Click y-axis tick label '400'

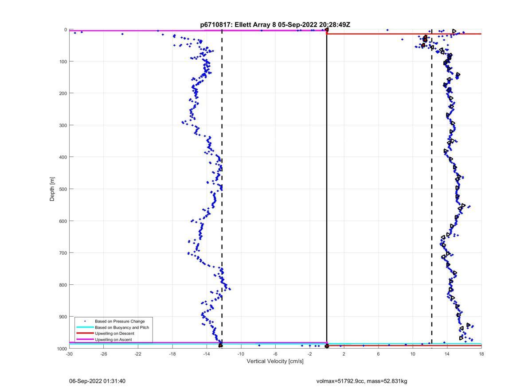point(63,157)
